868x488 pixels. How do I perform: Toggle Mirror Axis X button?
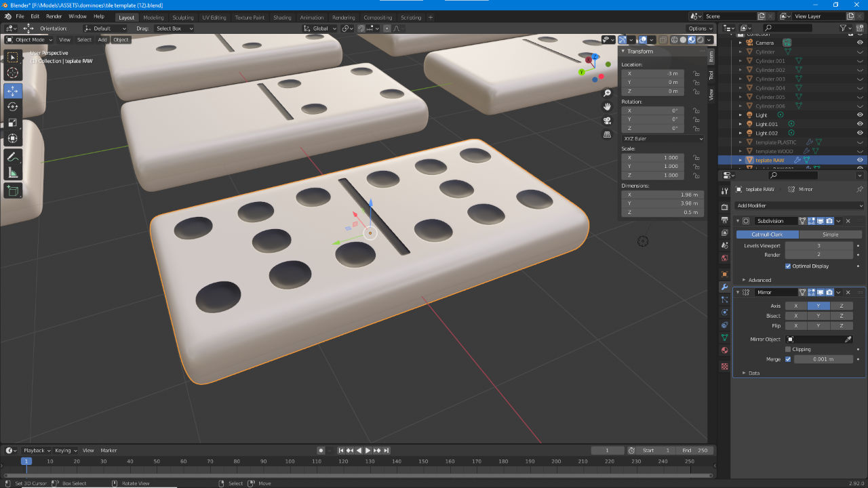pos(795,306)
